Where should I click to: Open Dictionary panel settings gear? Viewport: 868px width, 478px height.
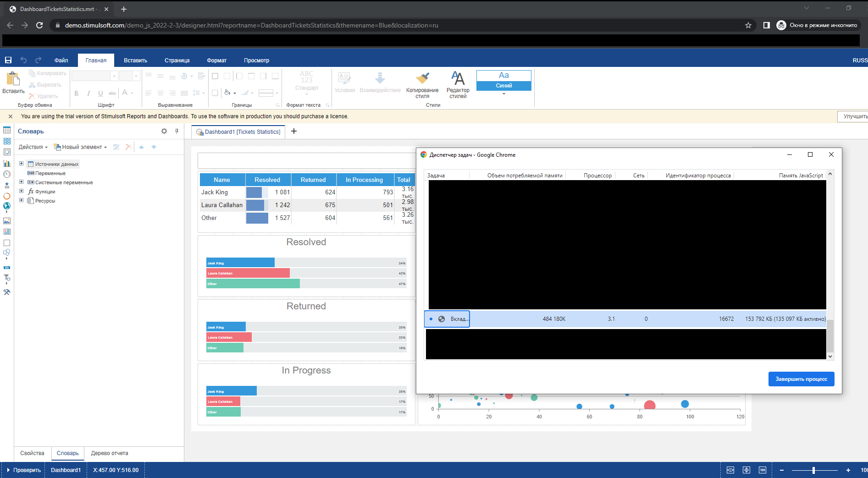click(x=164, y=131)
